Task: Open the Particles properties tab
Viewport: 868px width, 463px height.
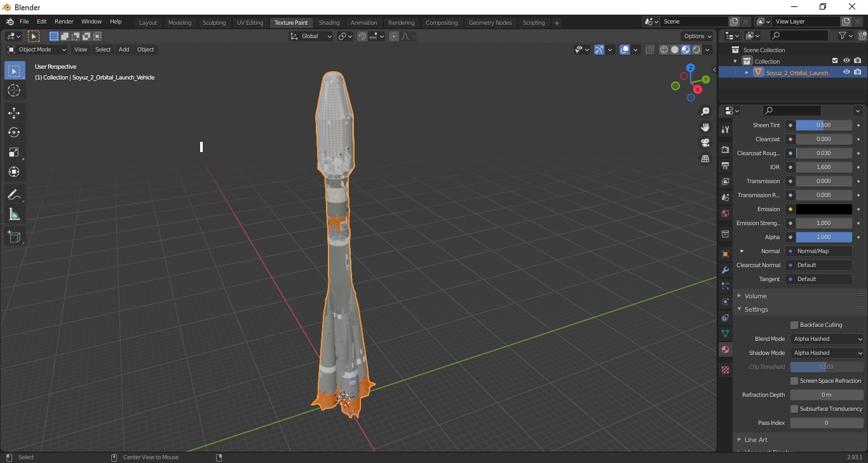Action: tap(725, 286)
